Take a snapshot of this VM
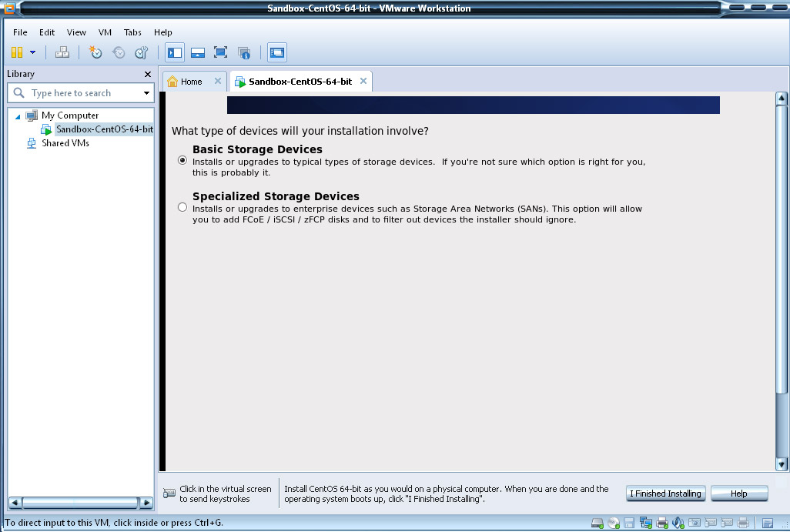Screen dimensions: 790x532 95,52
